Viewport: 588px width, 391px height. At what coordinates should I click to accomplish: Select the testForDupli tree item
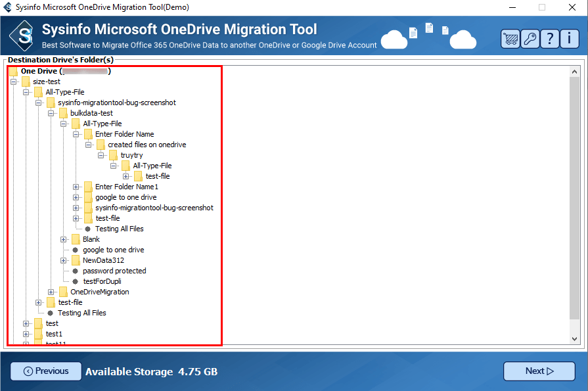coord(102,281)
